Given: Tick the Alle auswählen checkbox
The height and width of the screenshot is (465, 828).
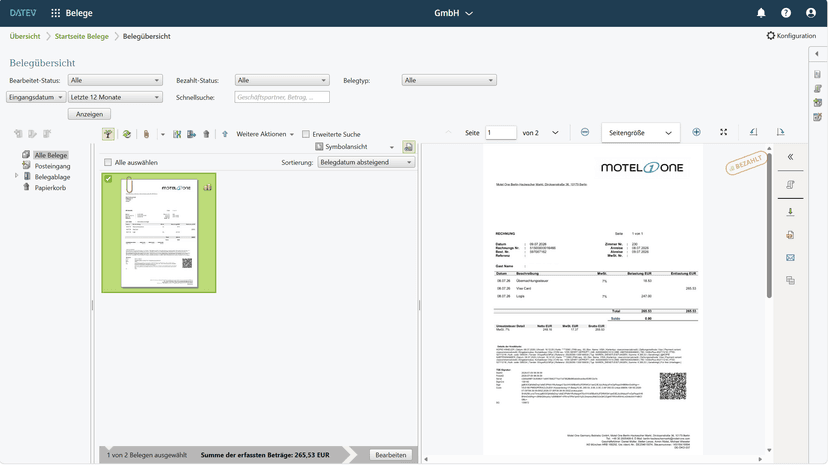Looking at the screenshot, I should click(x=108, y=163).
